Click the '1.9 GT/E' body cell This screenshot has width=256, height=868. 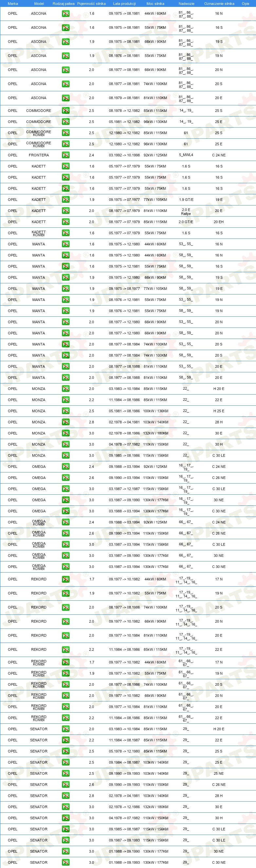coord(186,200)
